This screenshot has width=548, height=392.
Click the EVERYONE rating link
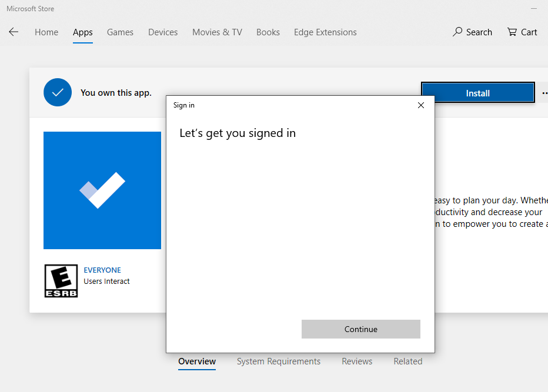click(x=102, y=270)
